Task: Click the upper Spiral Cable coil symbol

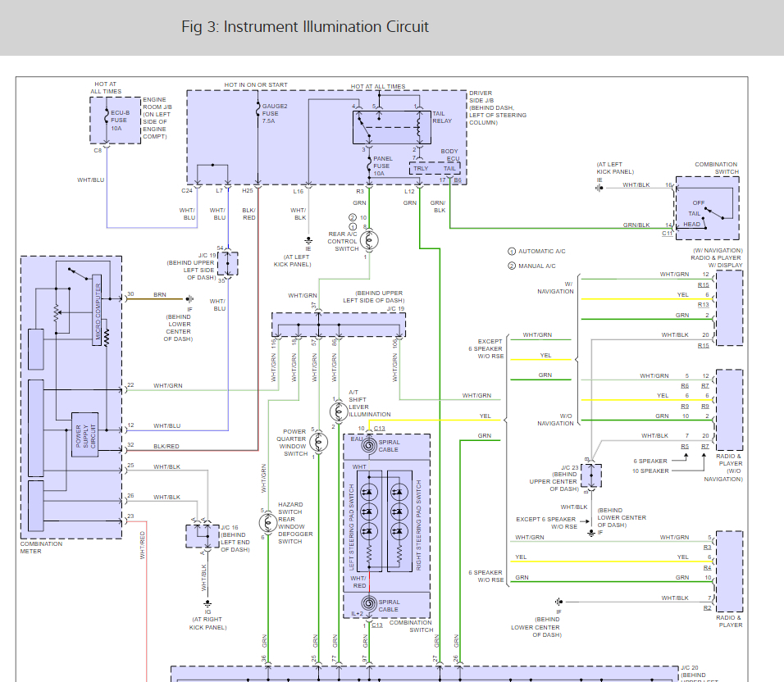Action: [x=368, y=446]
